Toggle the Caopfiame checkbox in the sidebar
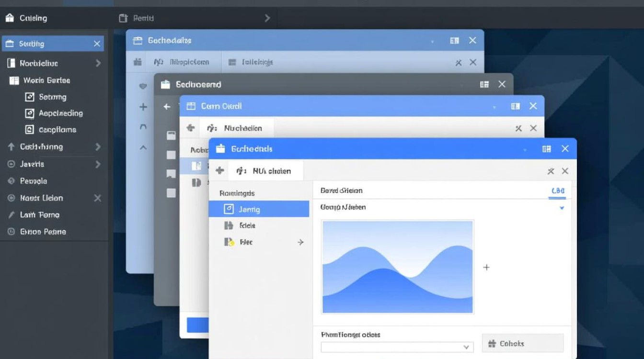This screenshot has width=644, height=359. click(30, 130)
